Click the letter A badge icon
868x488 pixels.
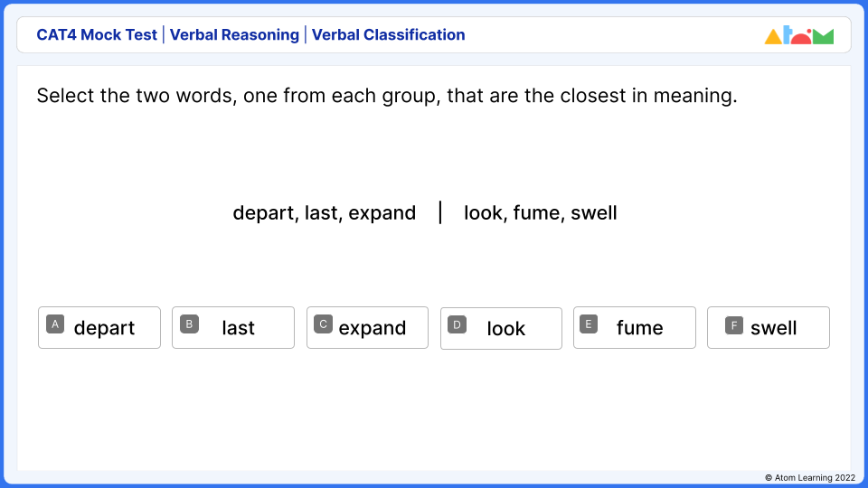55,324
